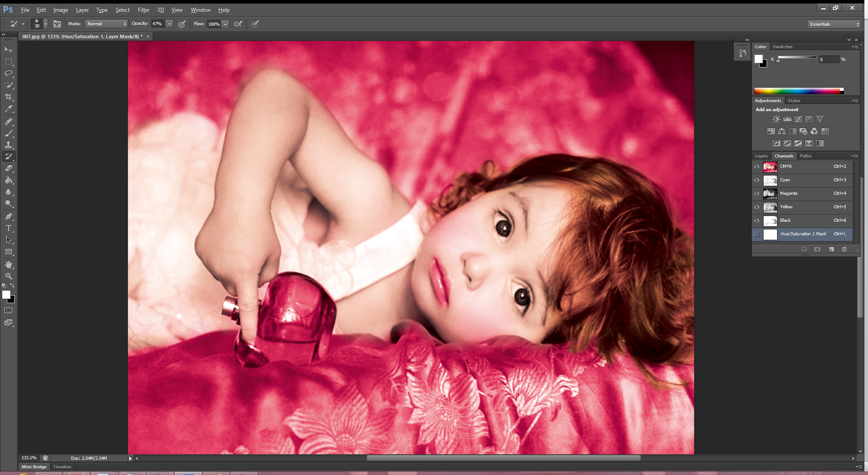Select the Brush tool
868x475 pixels.
pyautogui.click(x=9, y=133)
